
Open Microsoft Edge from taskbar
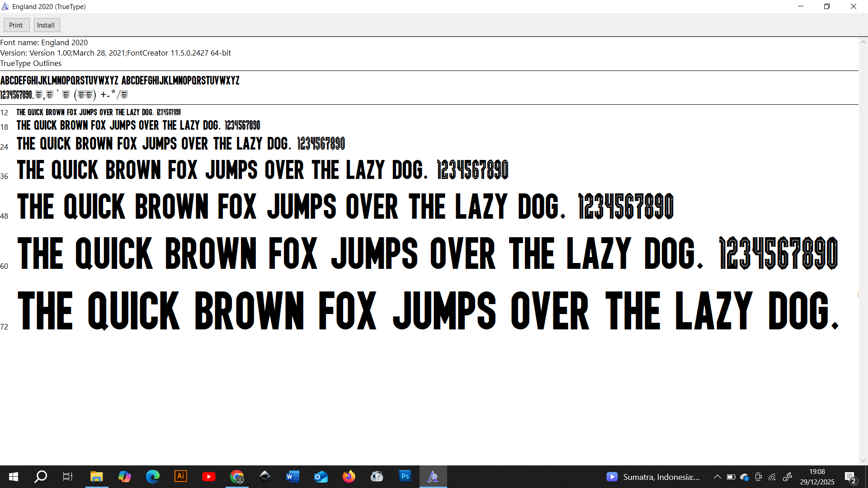click(x=152, y=477)
